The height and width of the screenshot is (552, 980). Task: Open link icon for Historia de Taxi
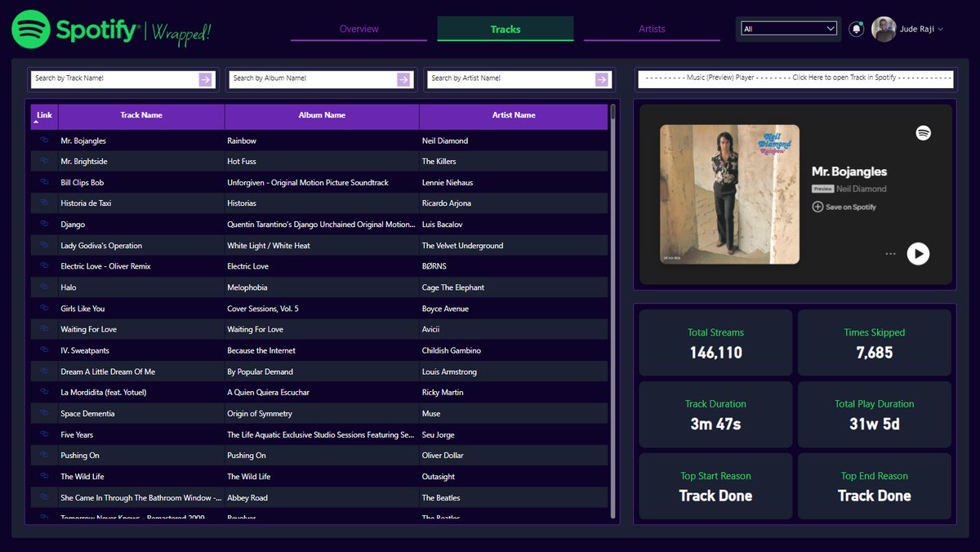click(44, 203)
